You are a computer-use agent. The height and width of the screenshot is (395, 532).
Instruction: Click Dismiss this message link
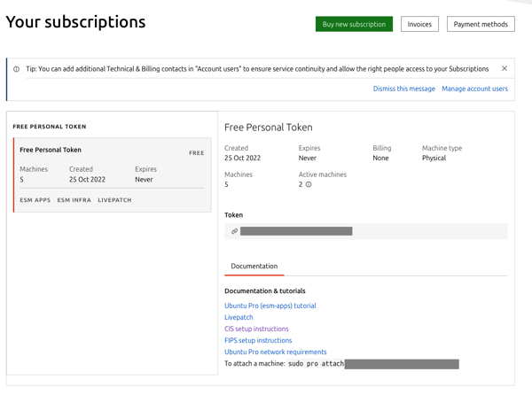(403, 89)
